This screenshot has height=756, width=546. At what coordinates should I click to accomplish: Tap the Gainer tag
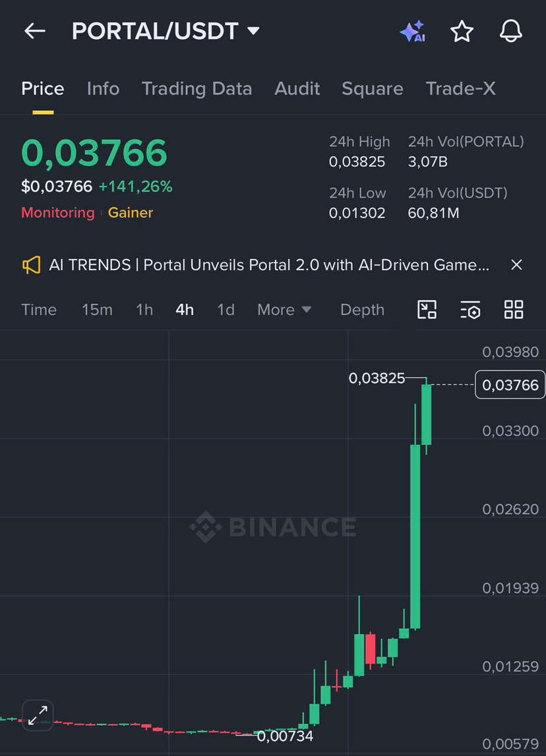tap(130, 213)
